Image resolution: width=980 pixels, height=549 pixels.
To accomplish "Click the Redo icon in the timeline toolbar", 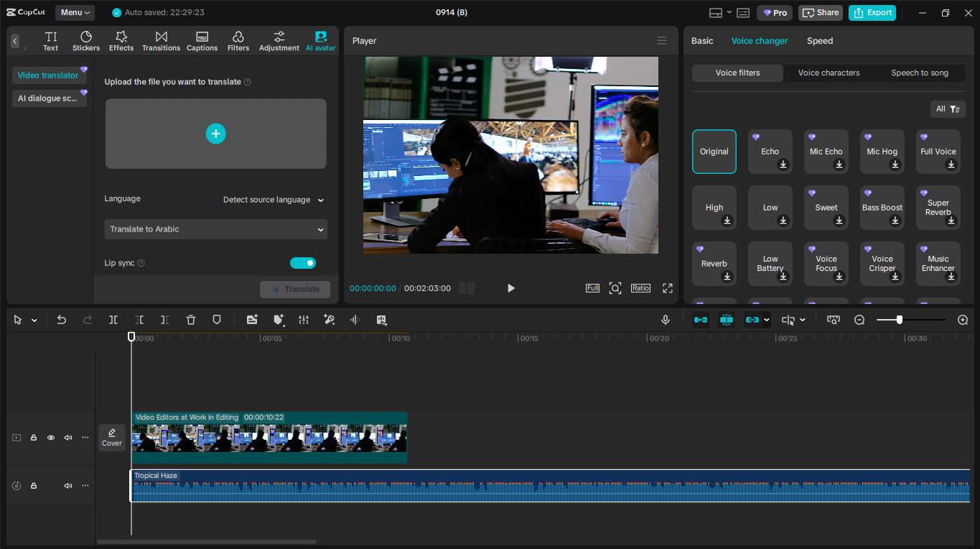I will pos(87,319).
